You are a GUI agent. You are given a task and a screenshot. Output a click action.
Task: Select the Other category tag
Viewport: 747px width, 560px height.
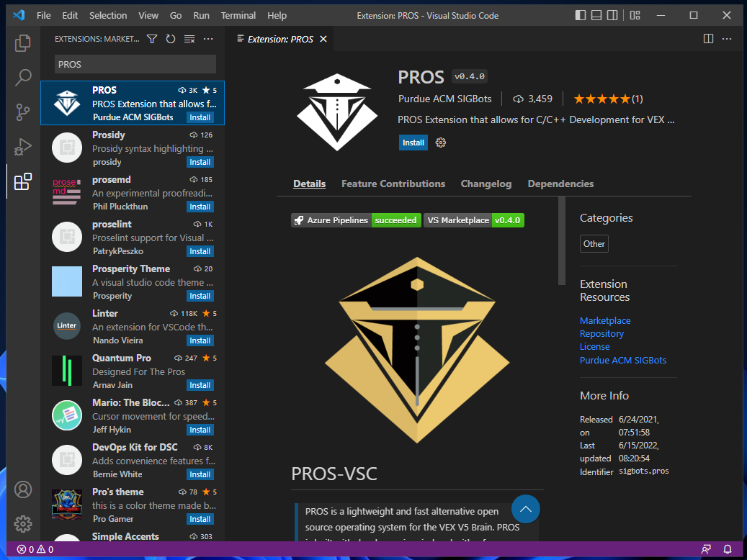(x=594, y=244)
